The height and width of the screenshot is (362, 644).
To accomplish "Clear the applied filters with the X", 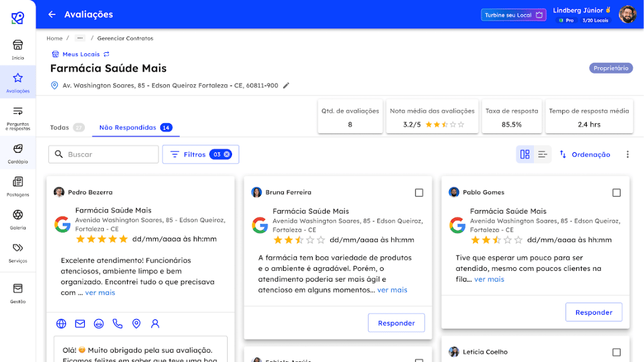I will click(226, 155).
